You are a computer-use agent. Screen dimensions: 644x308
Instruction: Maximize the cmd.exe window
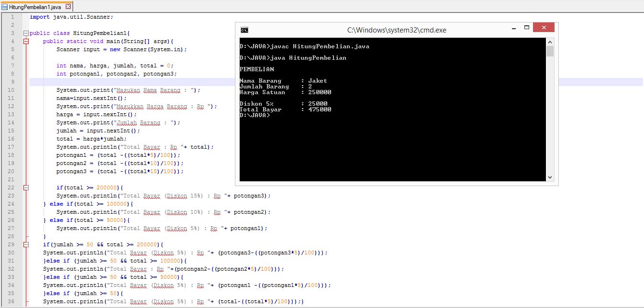[526, 28]
